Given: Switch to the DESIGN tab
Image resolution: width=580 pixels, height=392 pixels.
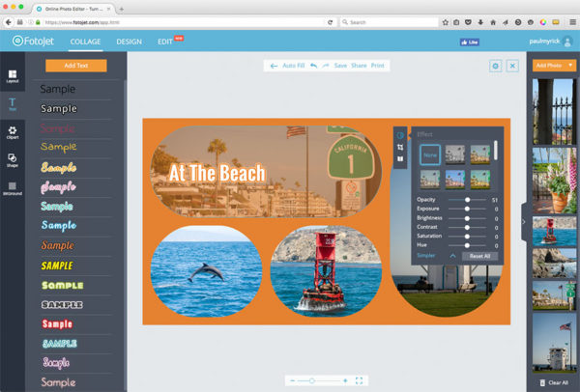Looking at the screenshot, I should pyautogui.click(x=130, y=42).
